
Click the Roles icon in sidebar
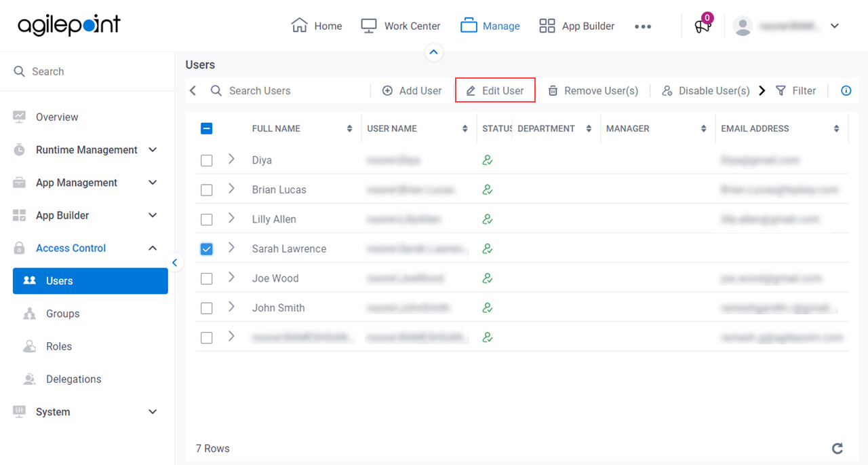pos(29,346)
